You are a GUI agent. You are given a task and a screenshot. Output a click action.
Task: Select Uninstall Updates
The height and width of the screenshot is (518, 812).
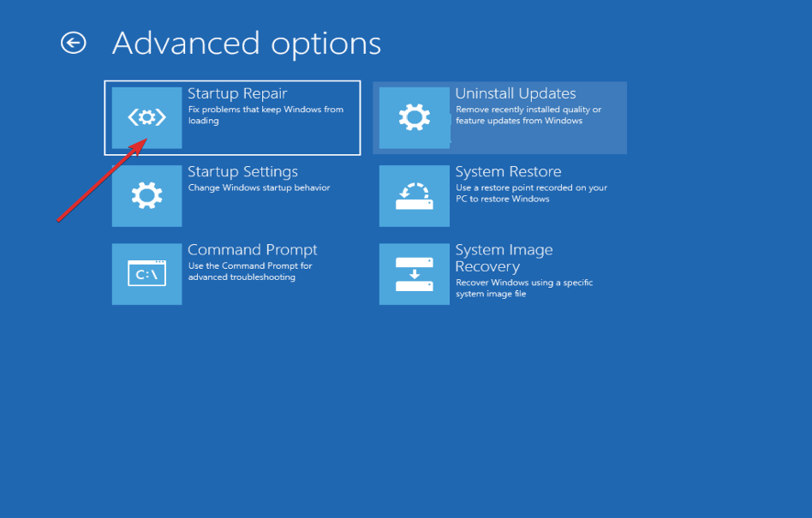[500, 117]
